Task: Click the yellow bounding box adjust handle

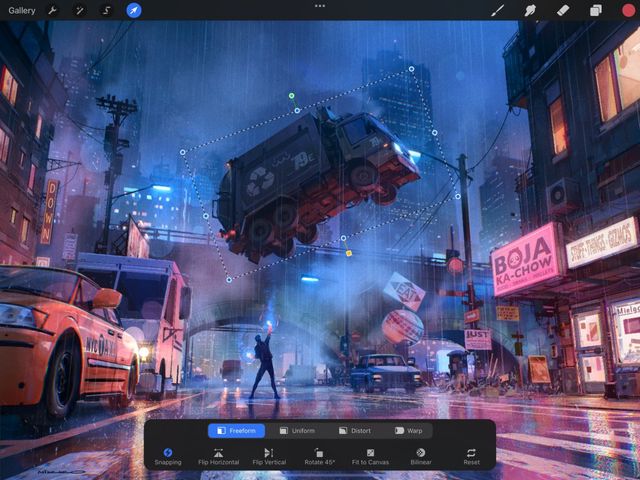Action: point(349,253)
